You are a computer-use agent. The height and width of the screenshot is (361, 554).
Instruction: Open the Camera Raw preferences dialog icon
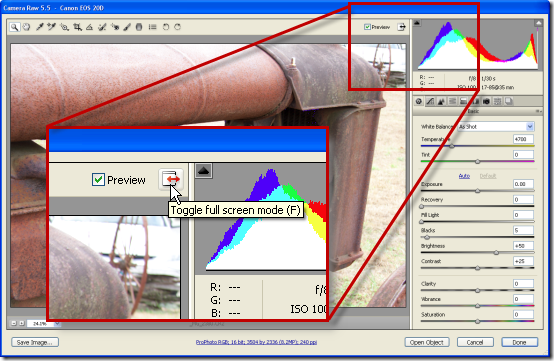[x=153, y=27]
